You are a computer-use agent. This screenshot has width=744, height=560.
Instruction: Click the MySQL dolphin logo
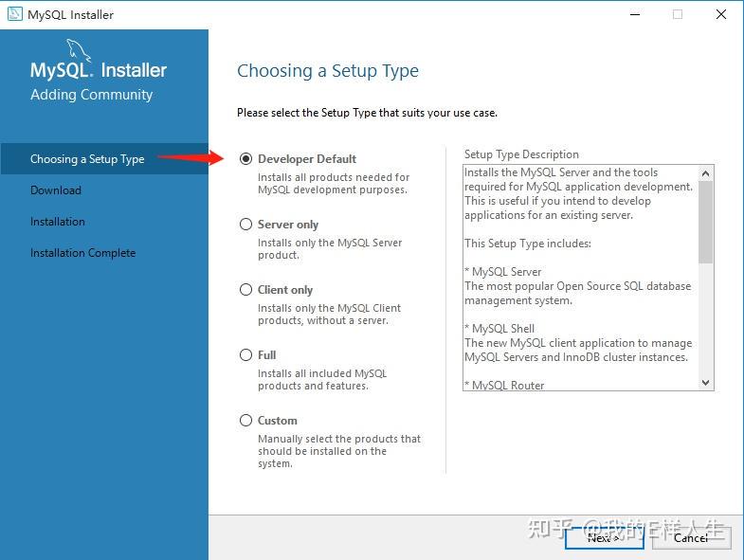[78, 50]
